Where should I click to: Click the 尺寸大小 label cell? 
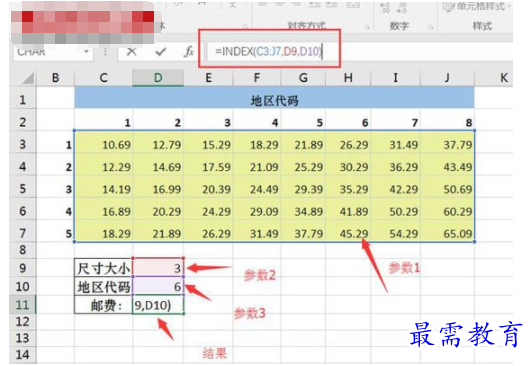104,268
